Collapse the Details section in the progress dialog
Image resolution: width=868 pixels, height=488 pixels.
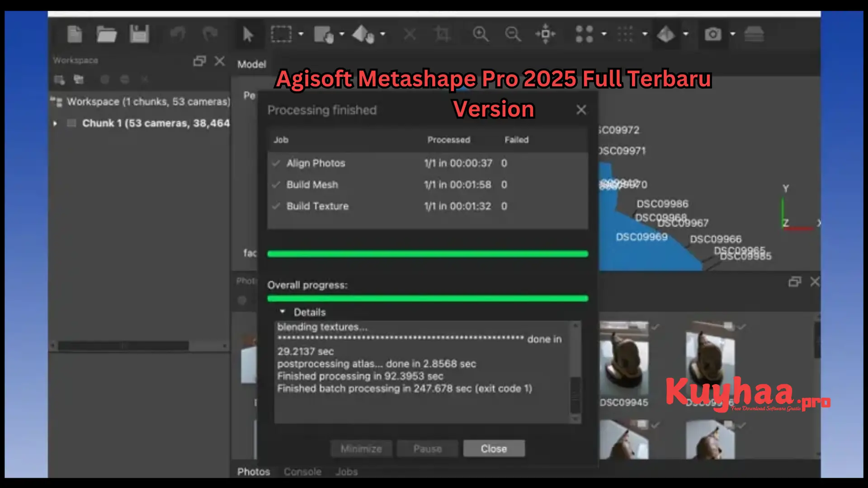(x=283, y=311)
